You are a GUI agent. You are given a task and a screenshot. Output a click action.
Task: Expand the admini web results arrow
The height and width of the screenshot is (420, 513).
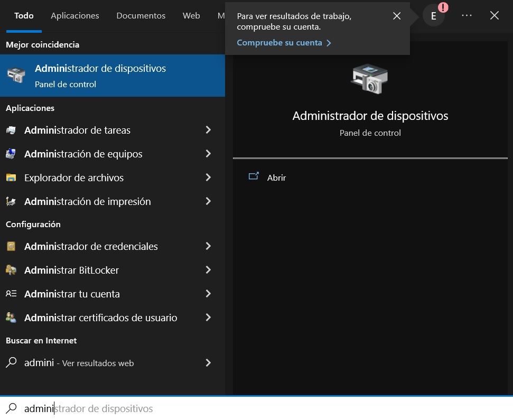coord(208,363)
